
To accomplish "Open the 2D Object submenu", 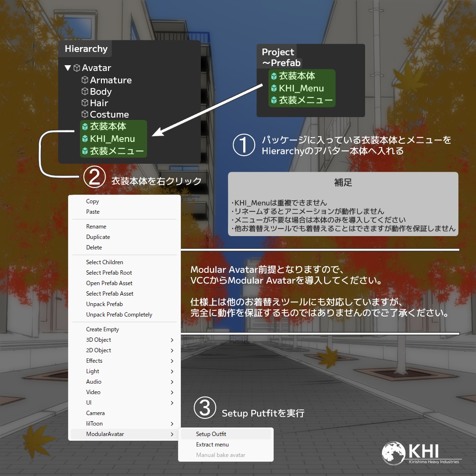I will coord(124,350).
